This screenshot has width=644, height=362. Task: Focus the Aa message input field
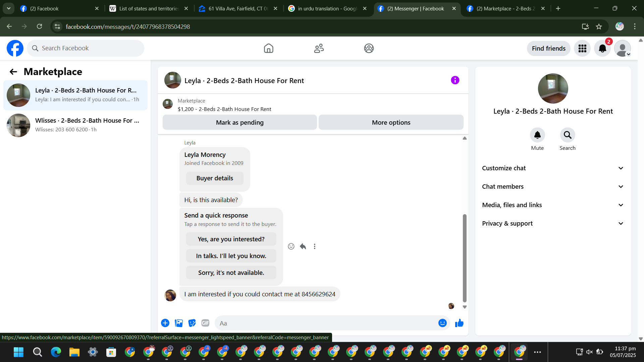click(325, 323)
